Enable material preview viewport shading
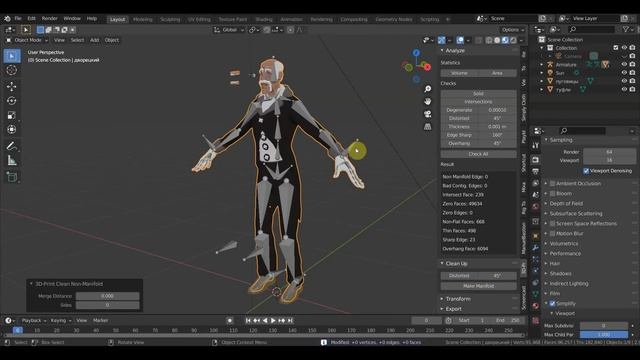 click(x=505, y=40)
